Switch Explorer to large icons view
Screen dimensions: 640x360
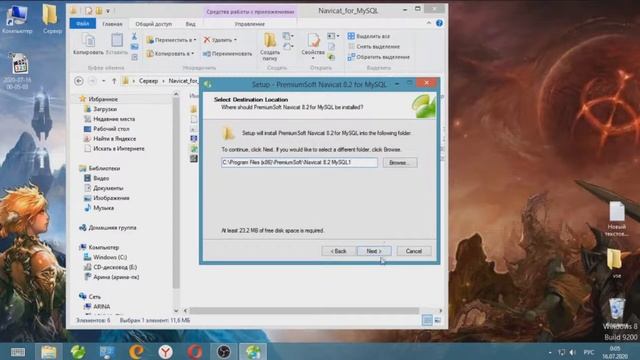click(438, 320)
